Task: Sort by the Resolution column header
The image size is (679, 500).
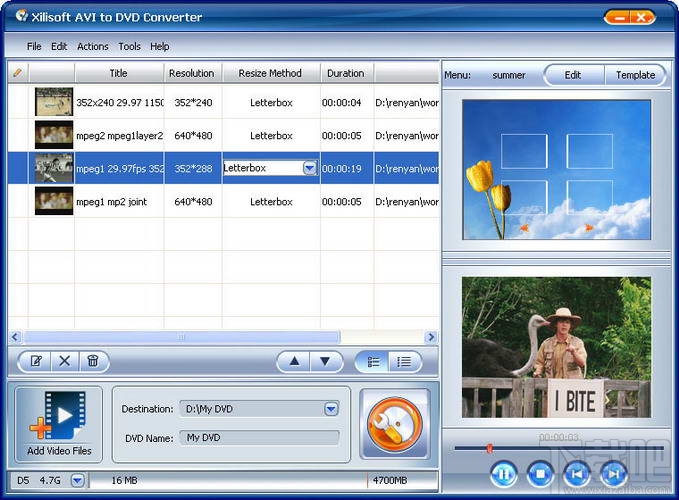Action: (192, 73)
